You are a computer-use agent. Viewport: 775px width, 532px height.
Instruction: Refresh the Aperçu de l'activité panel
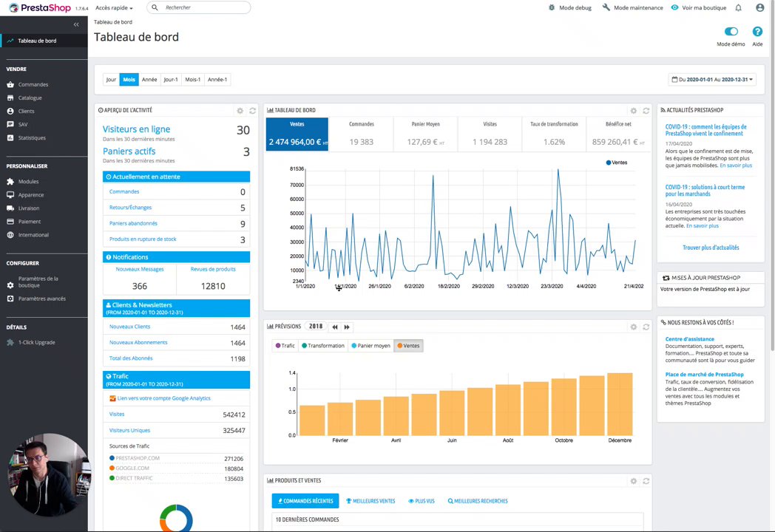[253, 111]
